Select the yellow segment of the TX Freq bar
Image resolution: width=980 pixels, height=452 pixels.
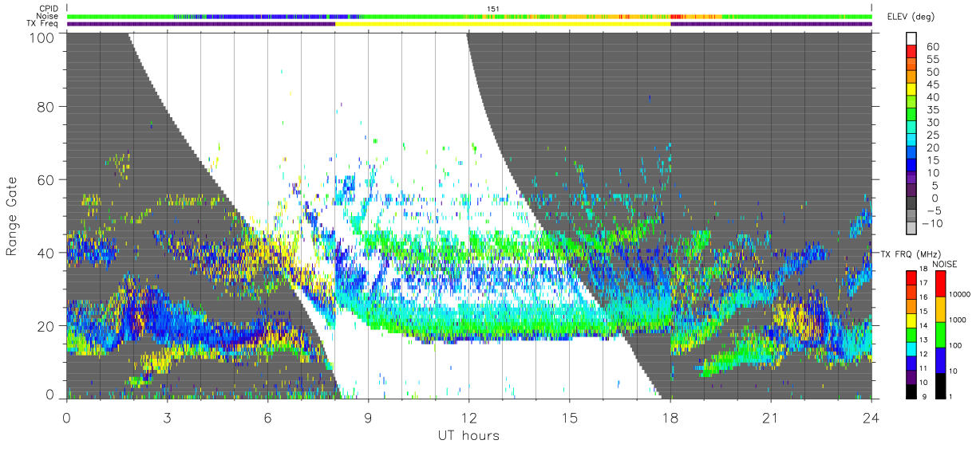click(x=503, y=24)
